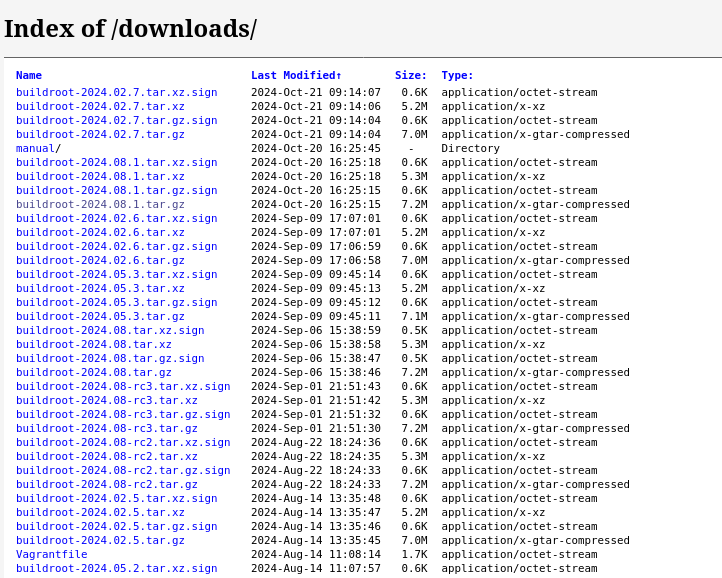Screen dimensions: 722x578
Task: Download buildroot-2024.02.7.tar.xz.sign file
Action: [116, 92]
